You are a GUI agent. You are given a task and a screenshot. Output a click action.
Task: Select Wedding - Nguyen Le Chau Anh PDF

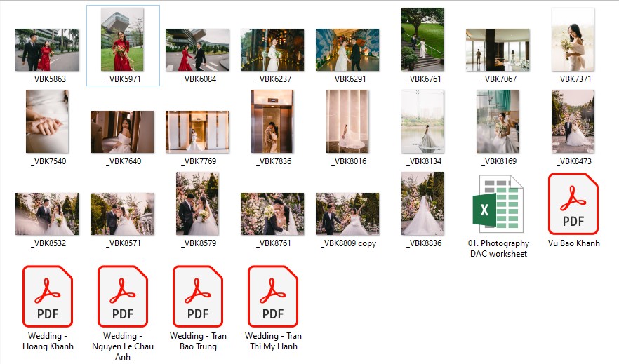pos(123,296)
